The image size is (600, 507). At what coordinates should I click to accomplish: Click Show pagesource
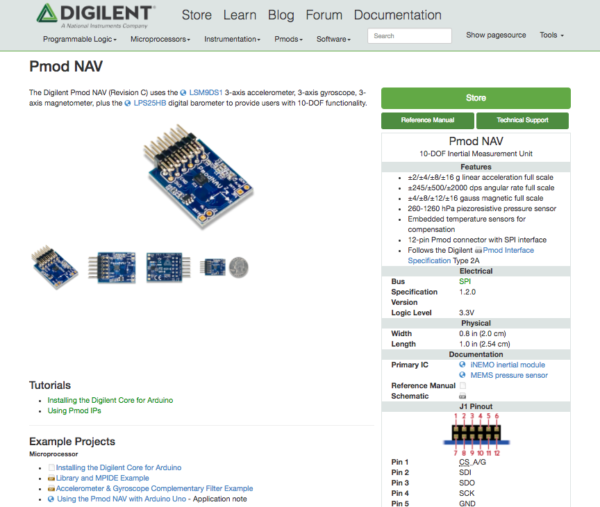(x=496, y=35)
